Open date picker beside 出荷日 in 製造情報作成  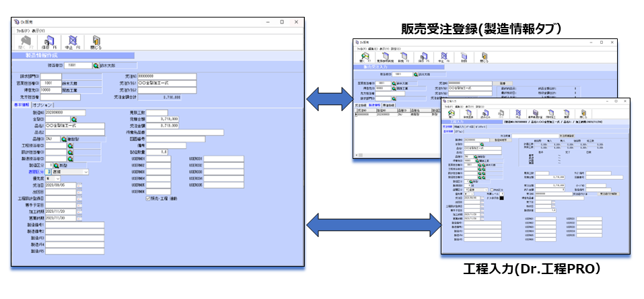(79, 192)
